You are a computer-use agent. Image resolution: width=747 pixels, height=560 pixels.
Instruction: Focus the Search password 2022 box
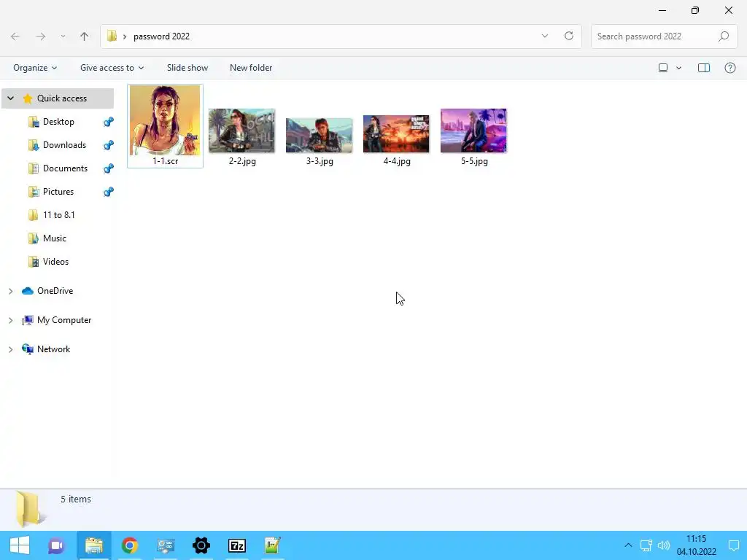point(664,36)
